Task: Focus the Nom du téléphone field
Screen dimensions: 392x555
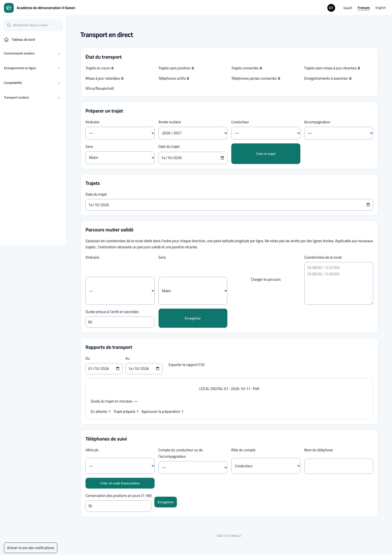Action: pyautogui.click(x=339, y=466)
